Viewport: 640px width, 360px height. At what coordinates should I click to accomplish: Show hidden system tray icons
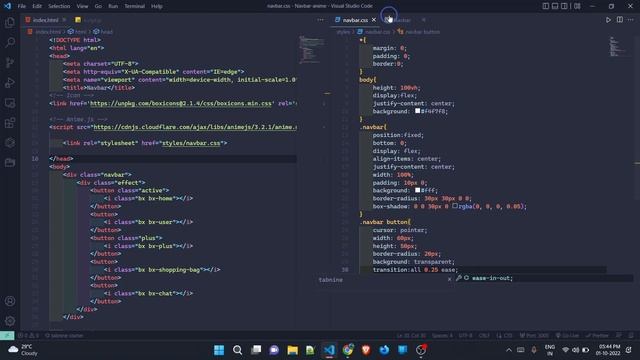coord(509,350)
